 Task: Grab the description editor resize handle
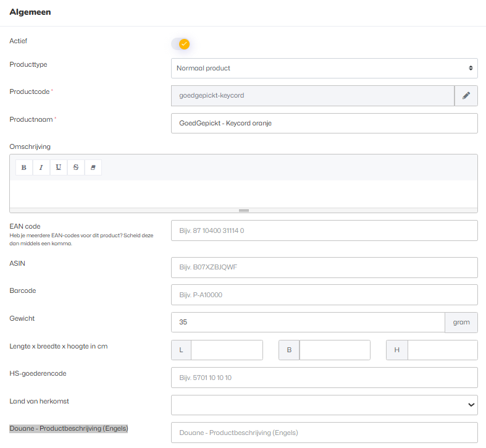[243, 211]
